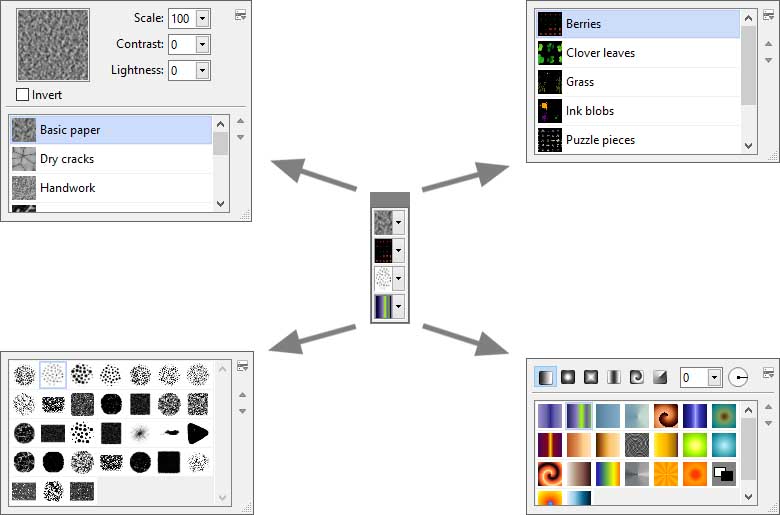Click scroll-down arrow in the brush grid
This screenshot has height=515, width=780.
click(222, 498)
